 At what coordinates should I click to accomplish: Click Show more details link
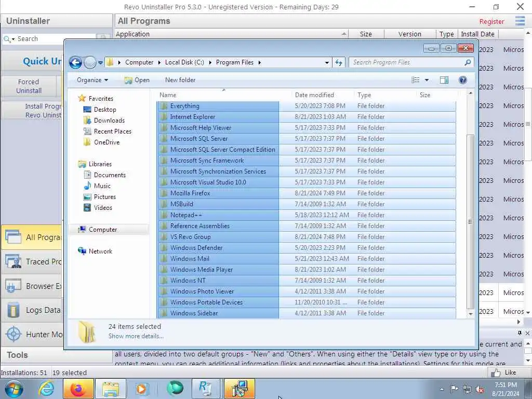pyautogui.click(x=136, y=336)
